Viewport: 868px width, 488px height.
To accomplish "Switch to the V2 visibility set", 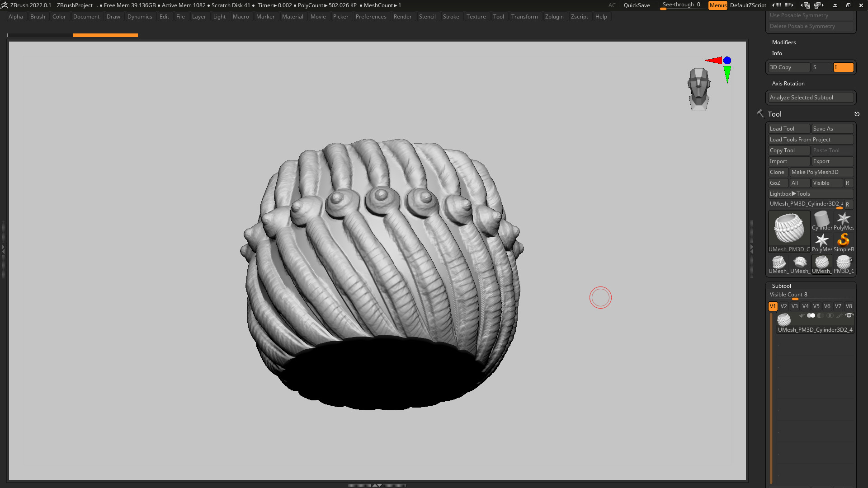I will pyautogui.click(x=783, y=306).
